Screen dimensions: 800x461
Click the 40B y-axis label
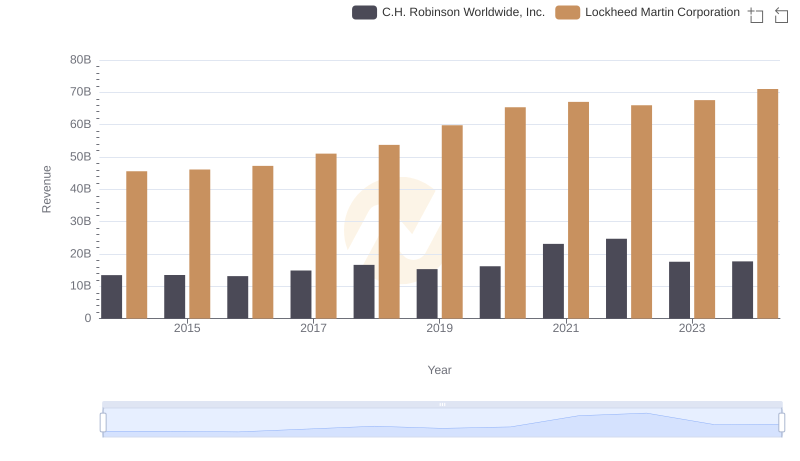point(81,189)
